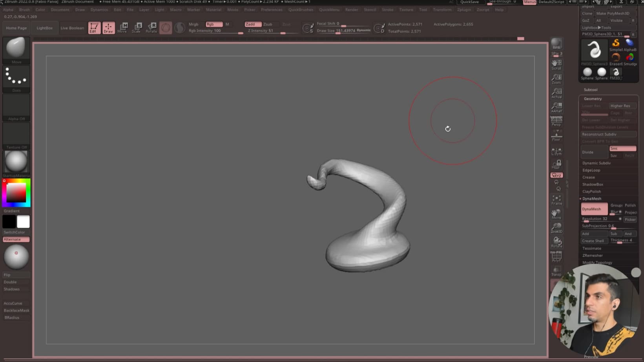Click the Draw Size slider
The height and width of the screenshot is (362, 644).
pos(343,31)
